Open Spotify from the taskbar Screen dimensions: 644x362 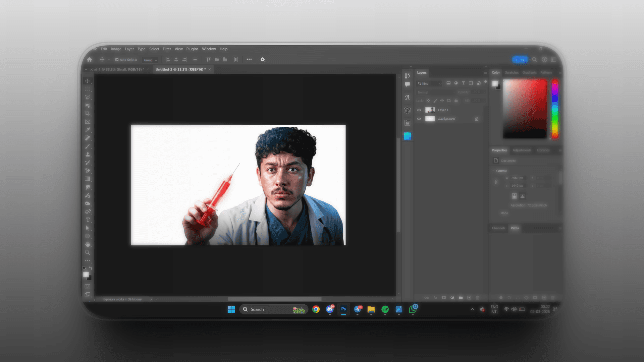[385, 309]
